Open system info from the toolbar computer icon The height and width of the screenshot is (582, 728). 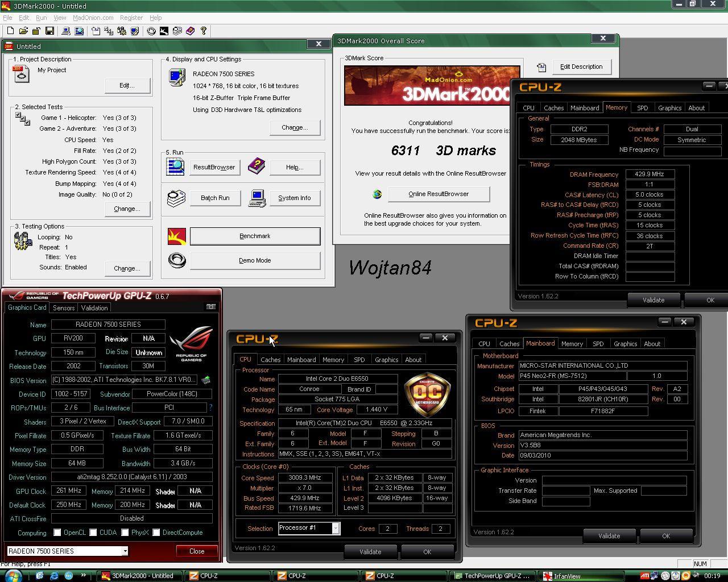(65, 31)
